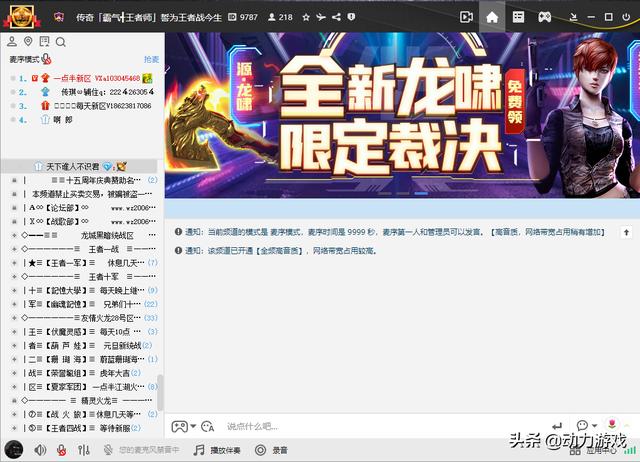Open the chat game controller icon

[x=180, y=426]
